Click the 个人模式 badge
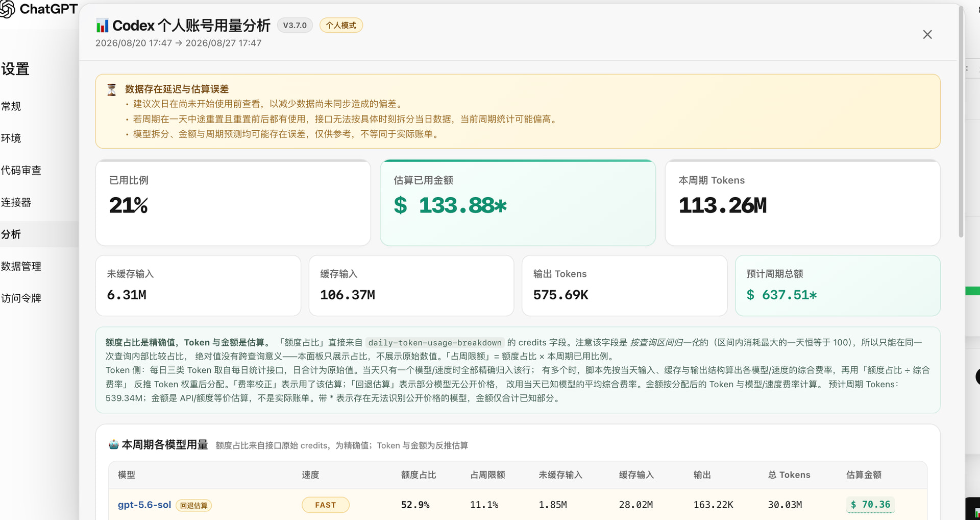 (341, 25)
